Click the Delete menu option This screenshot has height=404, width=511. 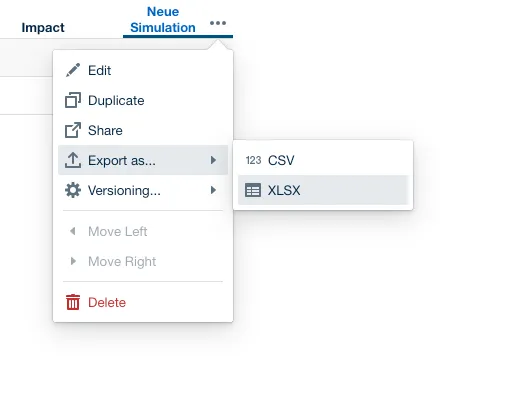(143, 302)
